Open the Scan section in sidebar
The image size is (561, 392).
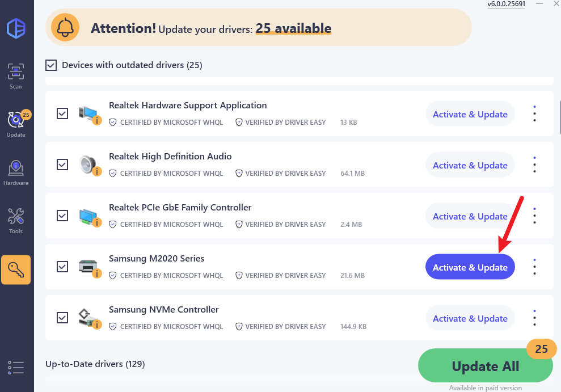pos(16,76)
